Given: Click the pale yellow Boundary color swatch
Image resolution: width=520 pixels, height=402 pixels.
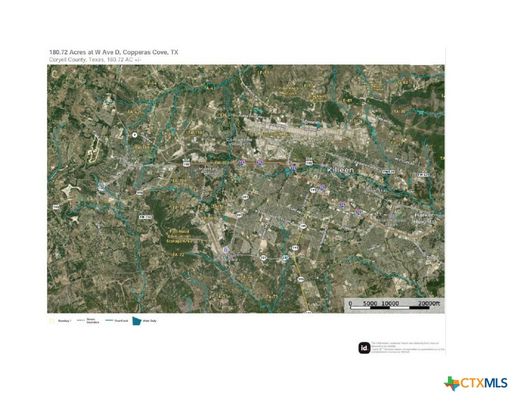Looking at the screenshot, I should click(52, 321).
